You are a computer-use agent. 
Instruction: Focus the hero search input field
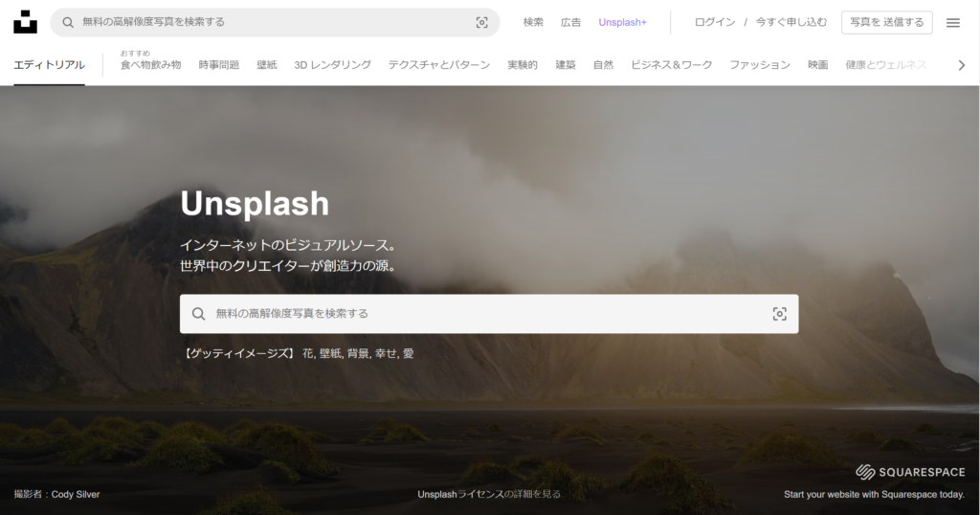pyautogui.click(x=489, y=314)
